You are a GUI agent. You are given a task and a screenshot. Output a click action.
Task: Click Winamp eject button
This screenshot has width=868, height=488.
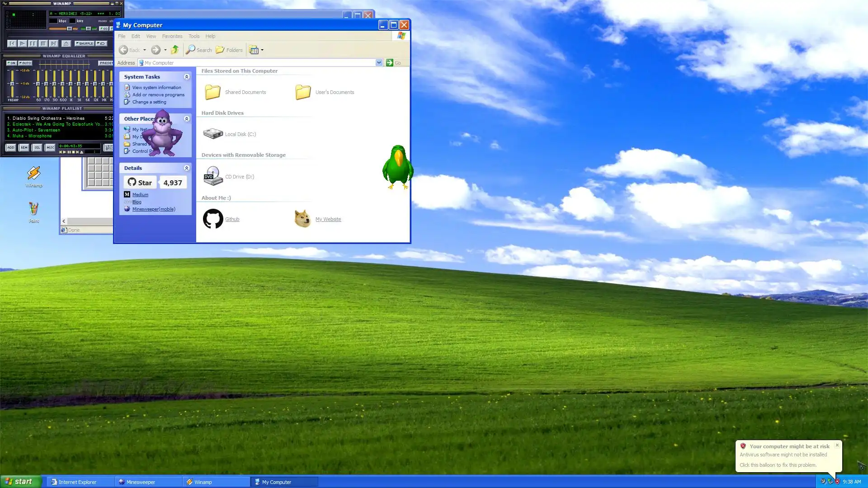point(66,43)
